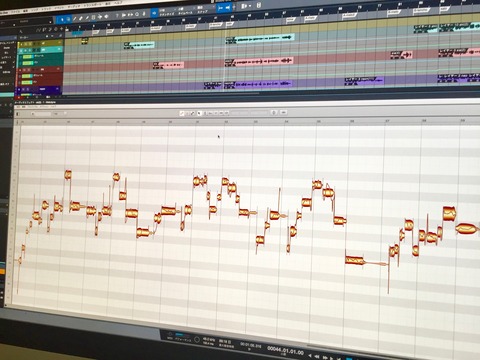Select the cyan track header

coord(40,50)
